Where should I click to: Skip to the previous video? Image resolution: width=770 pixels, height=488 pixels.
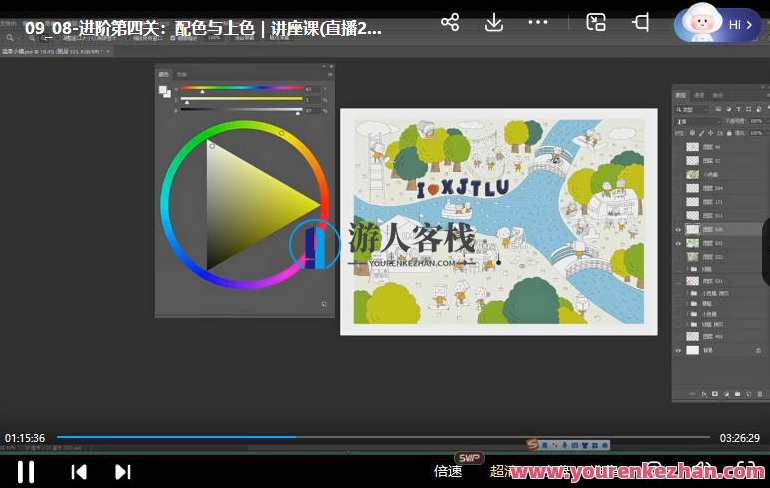click(x=79, y=471)
